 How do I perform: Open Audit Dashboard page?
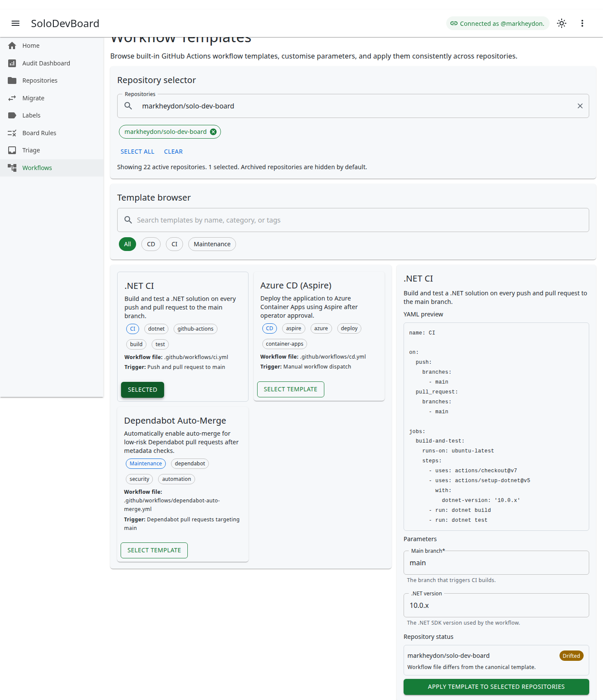(52, 63)
